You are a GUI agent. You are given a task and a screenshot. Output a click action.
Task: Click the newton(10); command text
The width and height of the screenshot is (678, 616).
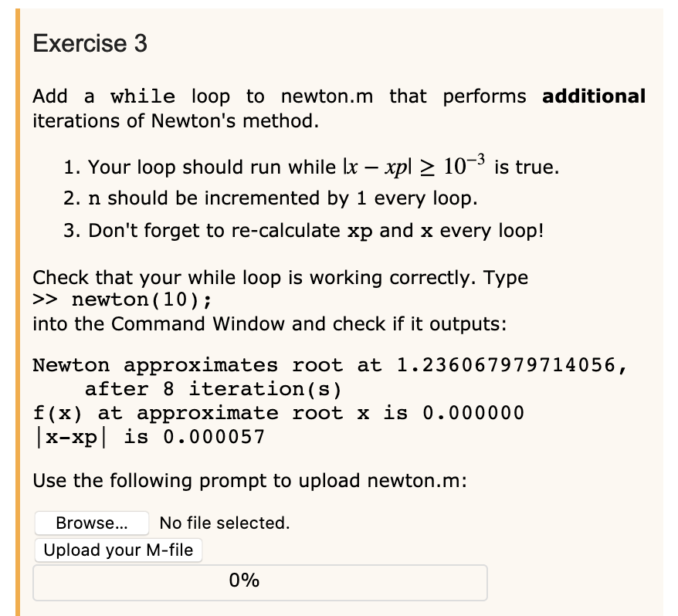click(x=142, y=300)
